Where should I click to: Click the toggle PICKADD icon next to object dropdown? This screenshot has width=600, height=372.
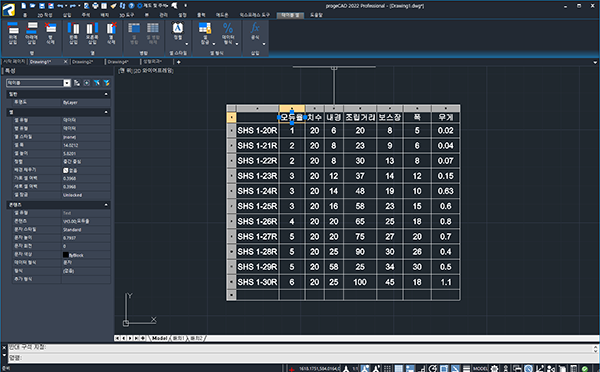tap(77, 83)
